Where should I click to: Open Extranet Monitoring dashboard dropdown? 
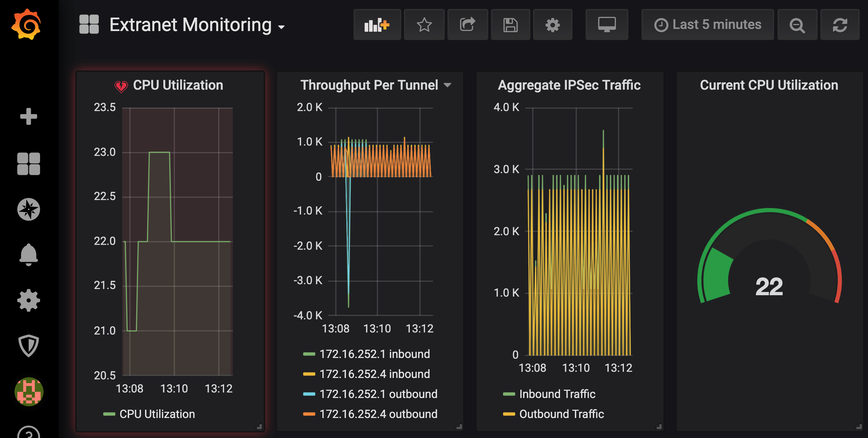(x=197, y=25)
